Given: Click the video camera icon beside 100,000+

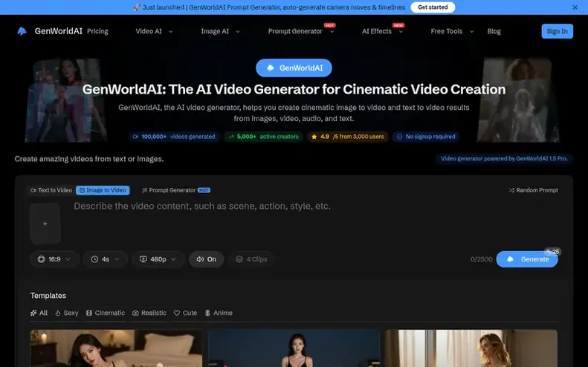Looking at the screenshot, I should coord(135,137).
